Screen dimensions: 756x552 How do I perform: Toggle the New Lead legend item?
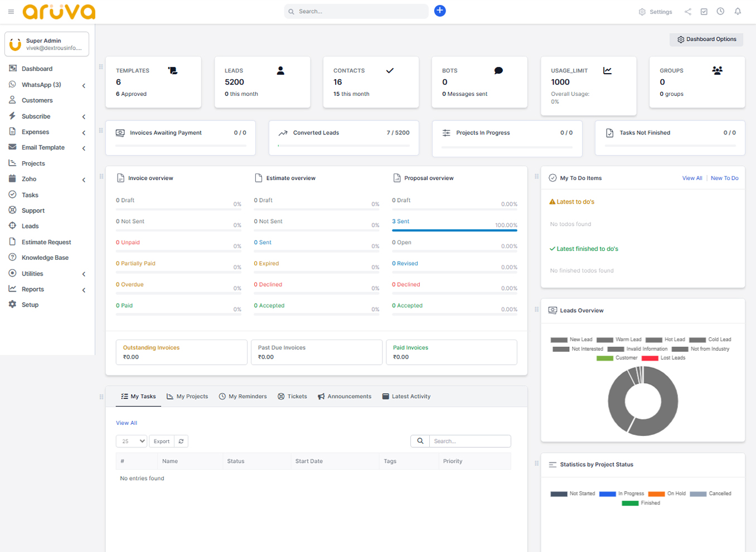[571, 340]
